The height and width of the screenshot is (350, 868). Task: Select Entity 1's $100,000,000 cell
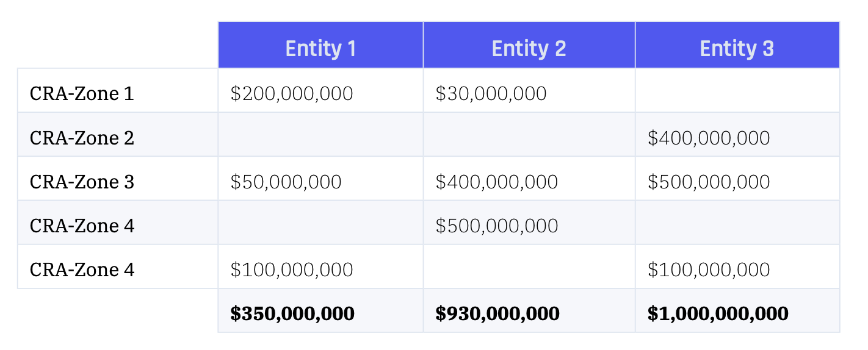click(x=292, y=270)
